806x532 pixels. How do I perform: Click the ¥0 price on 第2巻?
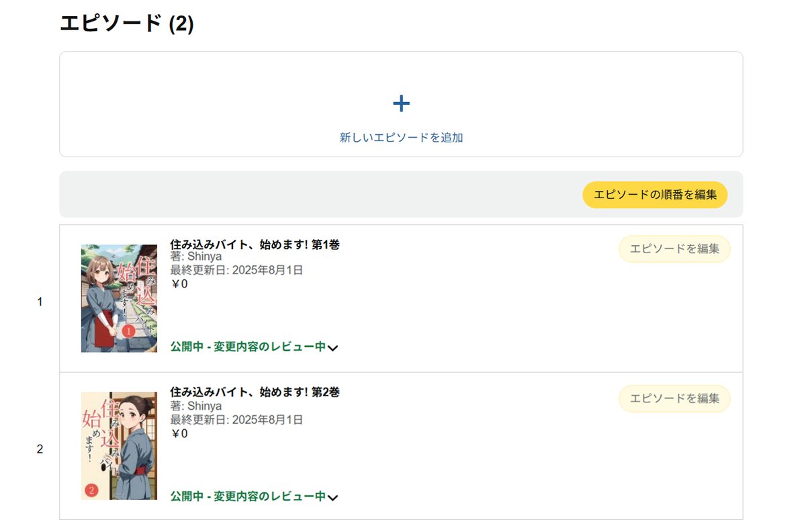coord(179,434)
